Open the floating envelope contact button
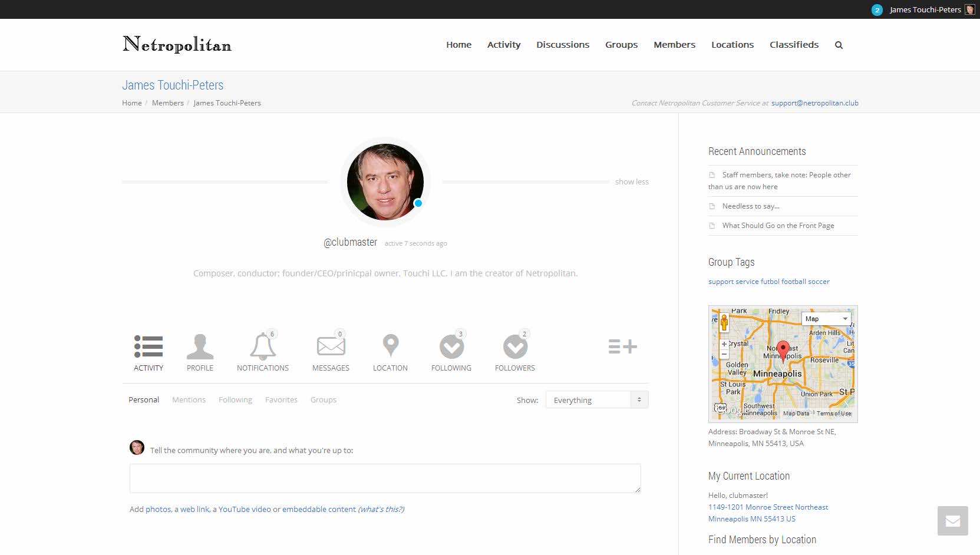Viewport: 980px width, 555px height. tap(952, 521)
